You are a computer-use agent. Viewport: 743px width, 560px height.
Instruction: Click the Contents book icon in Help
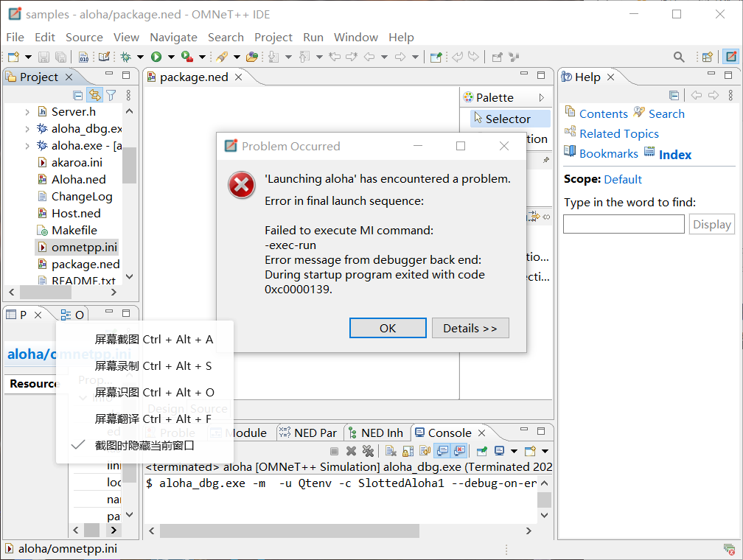point(570,112)
